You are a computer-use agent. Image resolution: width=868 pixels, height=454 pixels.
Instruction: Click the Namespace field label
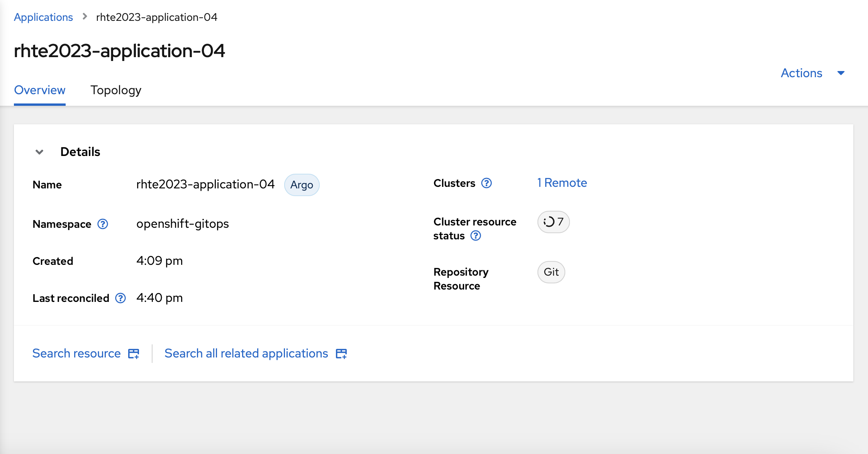62,224
